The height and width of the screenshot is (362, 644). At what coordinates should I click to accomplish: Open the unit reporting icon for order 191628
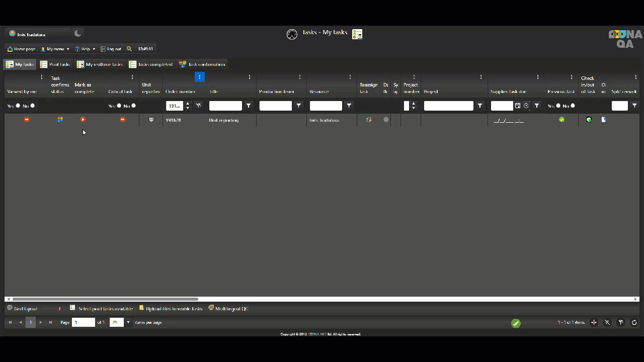(x=151, y=120)
